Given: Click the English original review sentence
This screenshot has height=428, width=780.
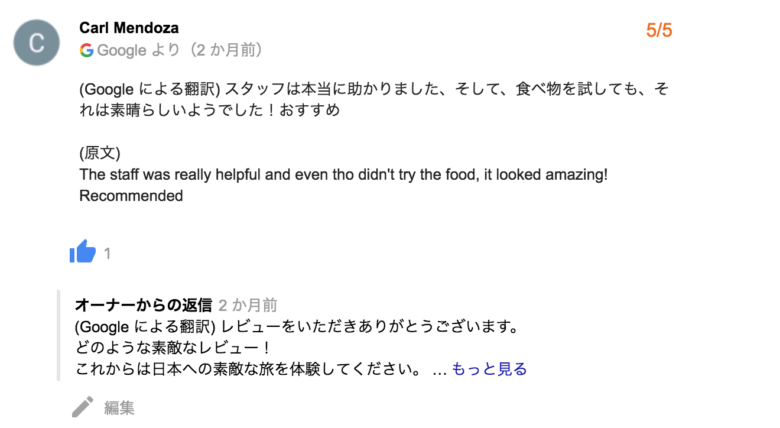Looking at the screenshot, I should [343, 175].
